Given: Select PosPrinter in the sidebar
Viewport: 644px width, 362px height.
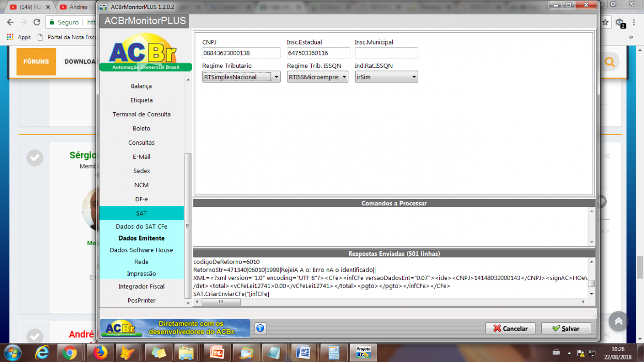Looking at the screenshot, I should (x=142, y=300).
